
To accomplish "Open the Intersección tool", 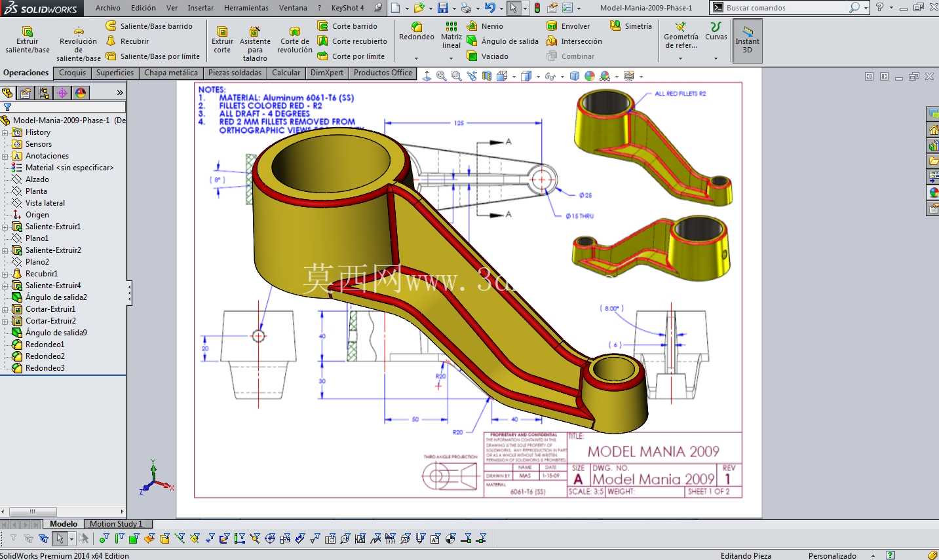I will click(x=574, y=41).
